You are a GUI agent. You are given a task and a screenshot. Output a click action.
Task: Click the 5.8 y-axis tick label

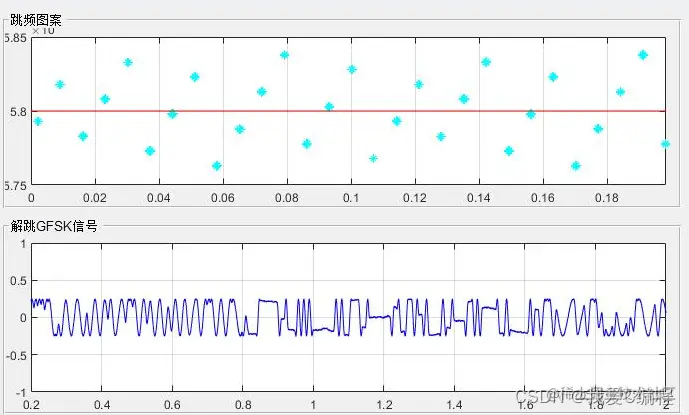click(x=18, y=112)
